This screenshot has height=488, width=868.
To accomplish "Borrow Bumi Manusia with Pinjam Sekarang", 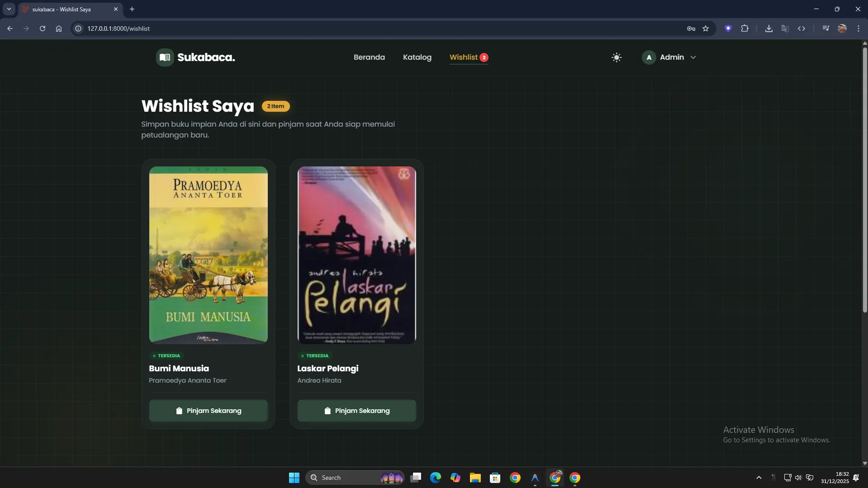I will pos(208,411).
